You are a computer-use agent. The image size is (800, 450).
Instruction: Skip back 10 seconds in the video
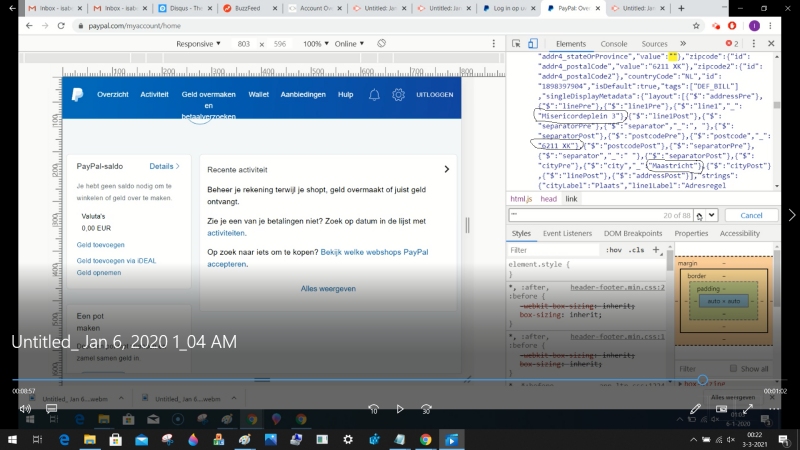click(x=373, y=408)
